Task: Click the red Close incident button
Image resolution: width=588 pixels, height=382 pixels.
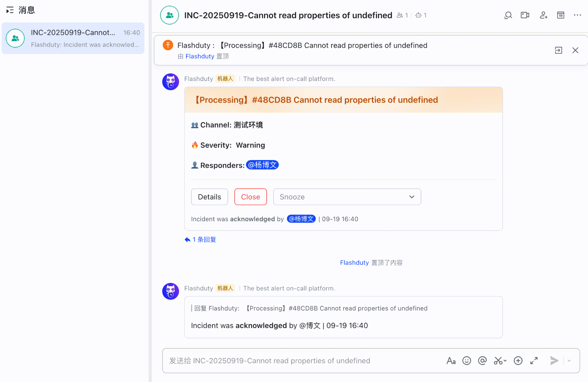Action: coord(251,197)
